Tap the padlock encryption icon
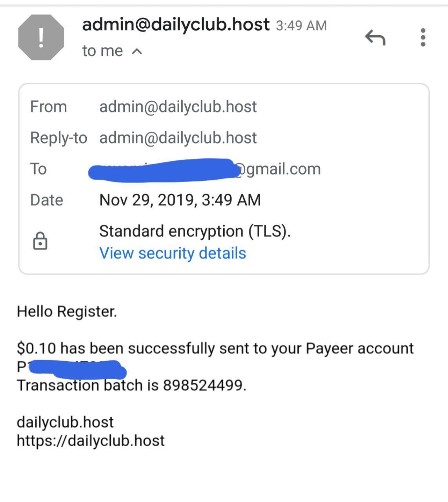This screenshot has height=502, width=448. (40, 241)
